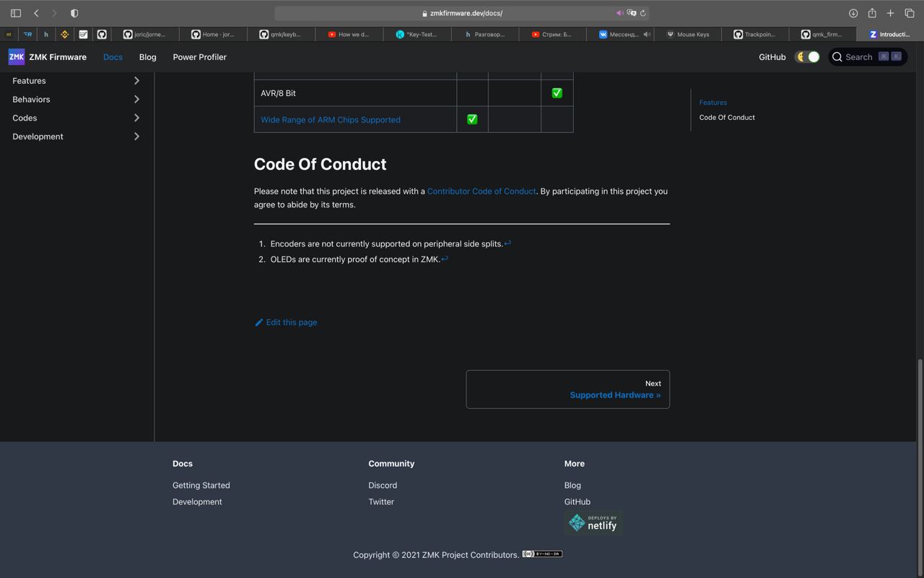This screenshot has width=924, height=578.
Task: Switch to Home - jor... tab
Action: pos(213,34)
